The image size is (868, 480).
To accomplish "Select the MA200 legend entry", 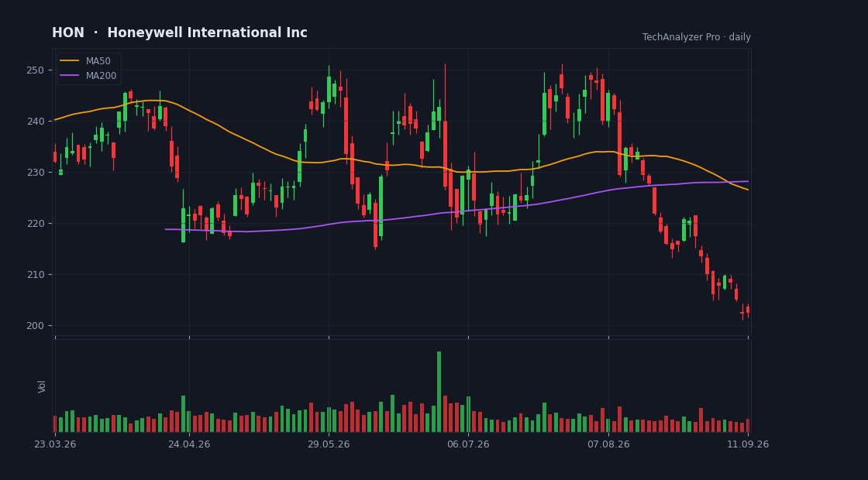I will point(88,76).
